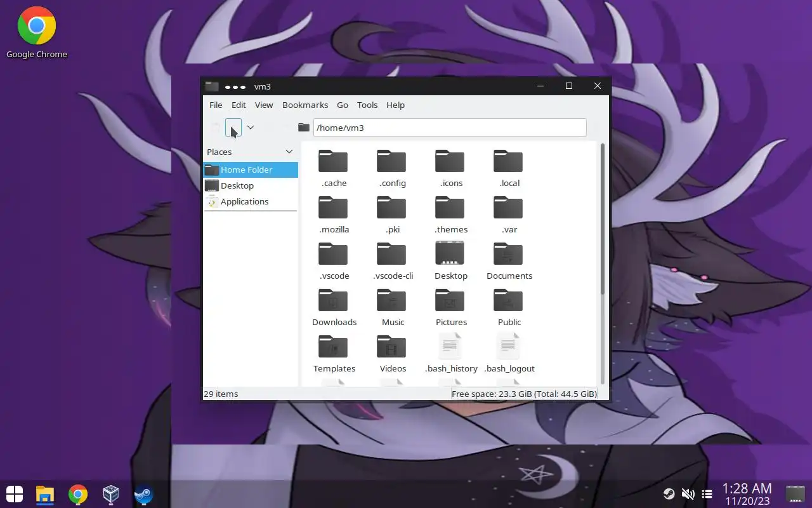Click the highlighted toolbar navigation button

233,127
